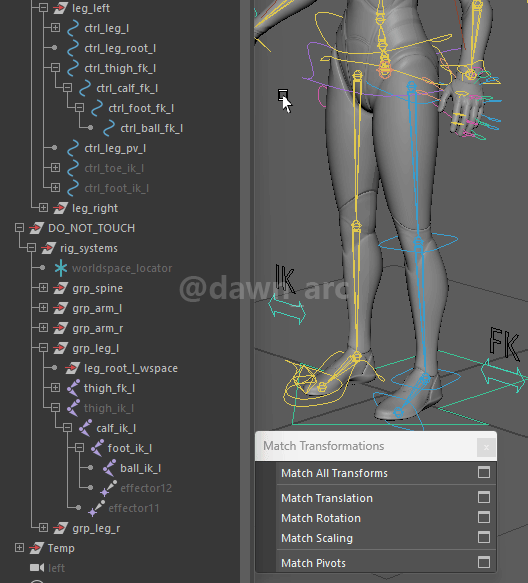The image size is (528, 583).
Task: Open Match All Transforms option box
Action: pyautogui.click(x=484, y=473)
